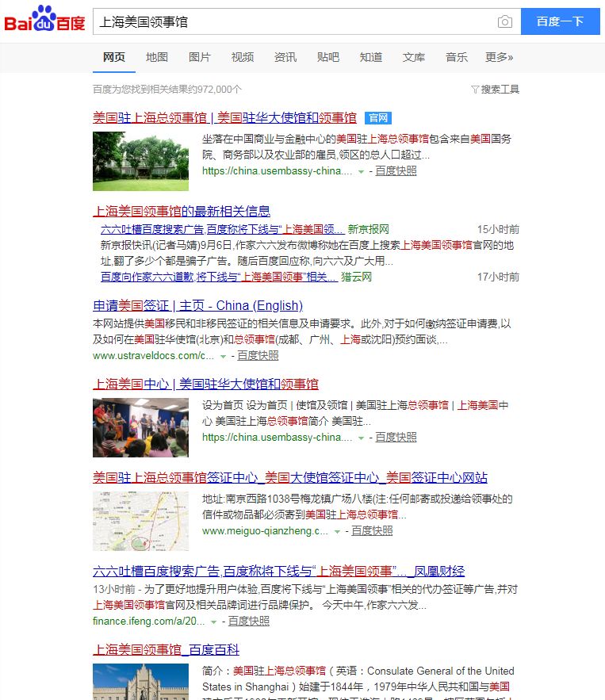Click 上海美国中心 usembassy-china URL text

[x=277, y=438]
